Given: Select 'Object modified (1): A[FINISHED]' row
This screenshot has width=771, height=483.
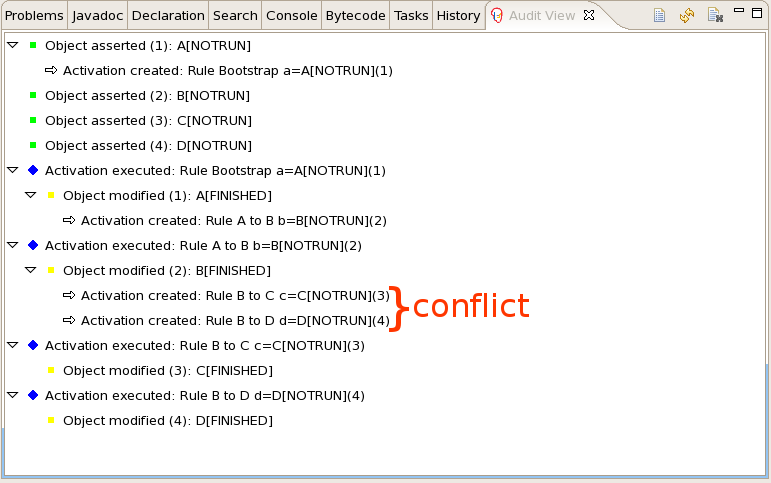Looking at the screenshot, I should pyautogui.click(x=167, y=196).
